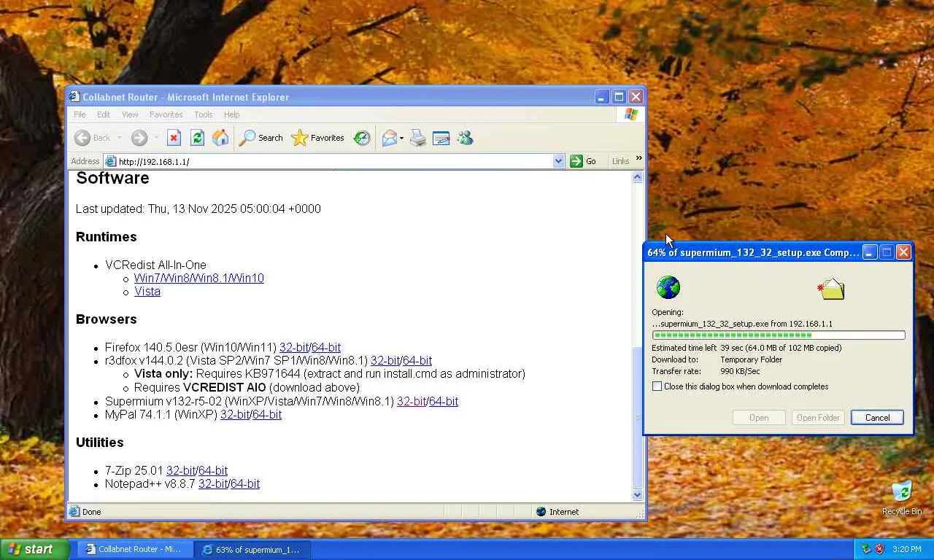Open the Back history dropdown arrow
This screenshot has width=934, height=560.
[119, 138]
